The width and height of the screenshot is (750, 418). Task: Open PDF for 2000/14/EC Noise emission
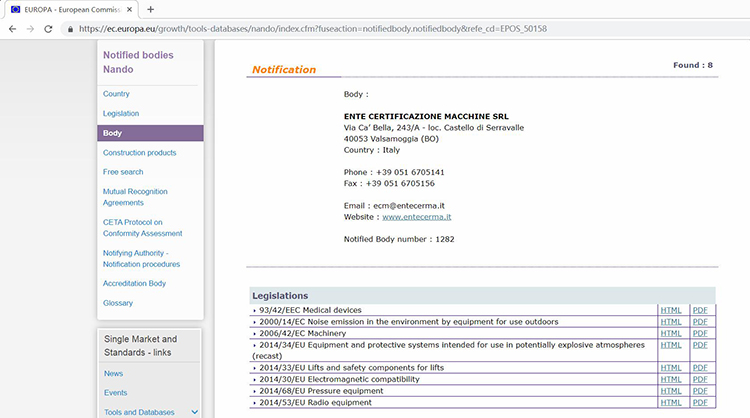(700, 322)
